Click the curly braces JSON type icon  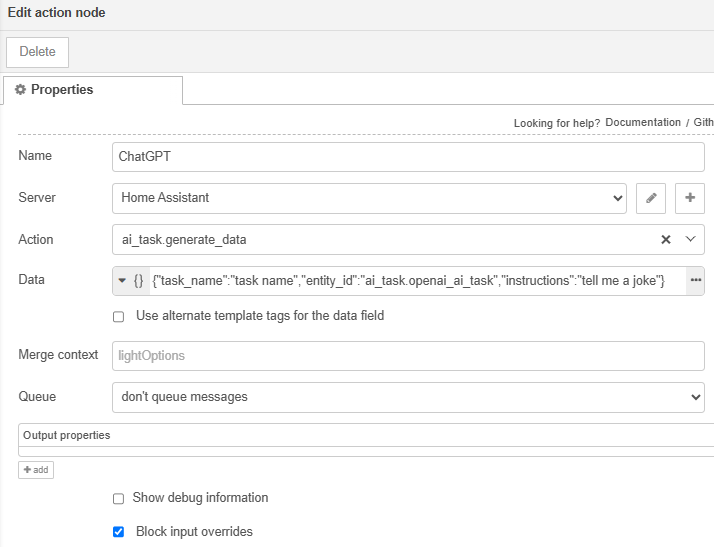pos(139,281)
